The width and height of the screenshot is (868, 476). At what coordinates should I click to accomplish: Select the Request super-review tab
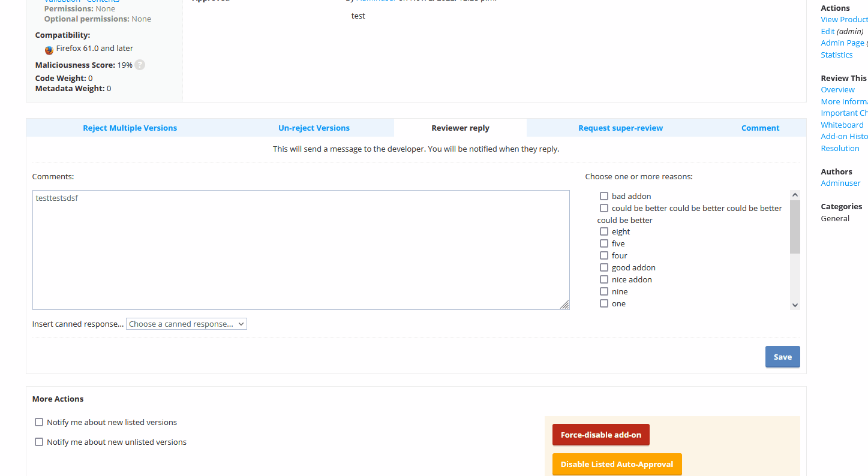tap(620, 128)
